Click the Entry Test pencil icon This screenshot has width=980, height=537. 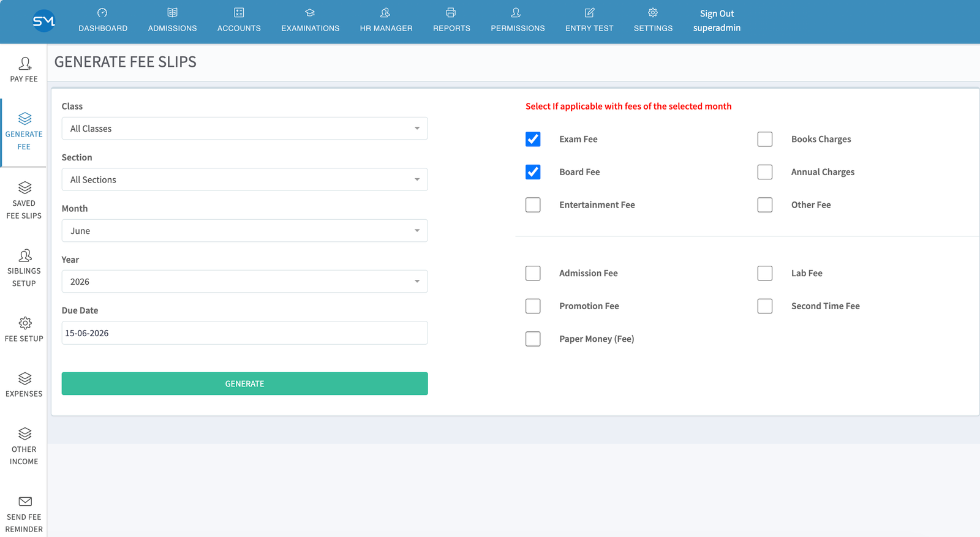coord(589,12)
